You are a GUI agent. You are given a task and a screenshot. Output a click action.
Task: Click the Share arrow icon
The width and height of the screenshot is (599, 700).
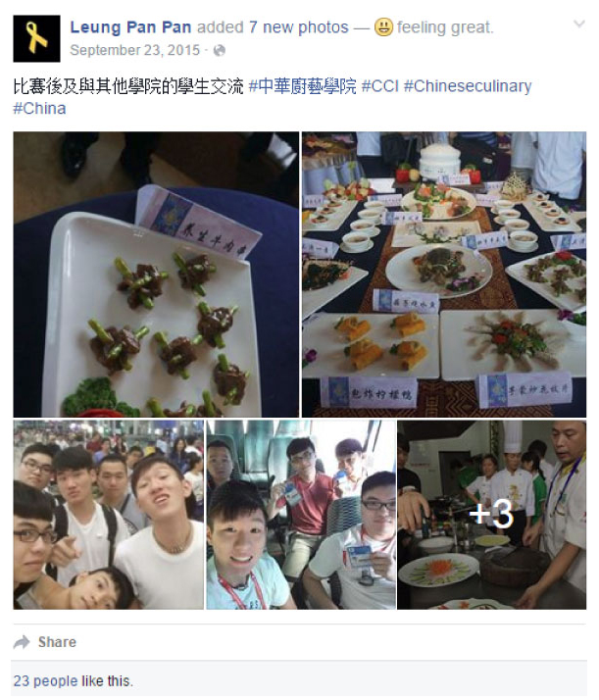22,642
